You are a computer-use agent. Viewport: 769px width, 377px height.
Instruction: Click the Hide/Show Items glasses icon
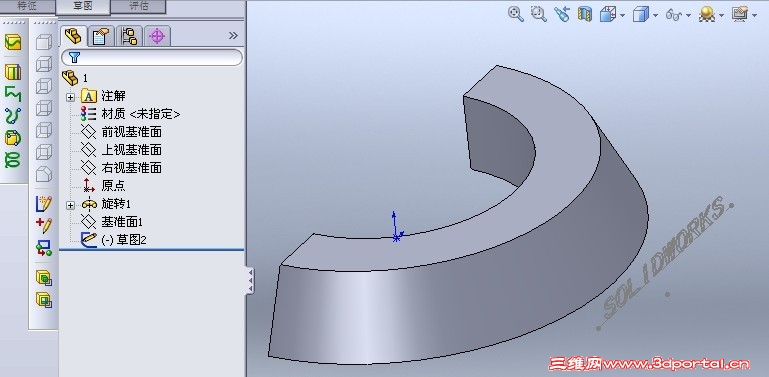pyautogui.click(x=674, y=15)
